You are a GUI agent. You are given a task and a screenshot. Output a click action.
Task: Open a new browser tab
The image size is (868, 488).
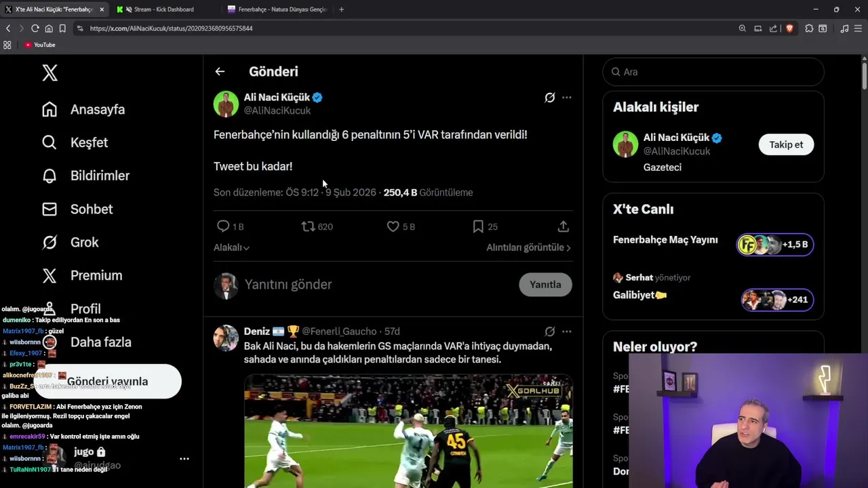pyautogui.click(x=341, y=9)
